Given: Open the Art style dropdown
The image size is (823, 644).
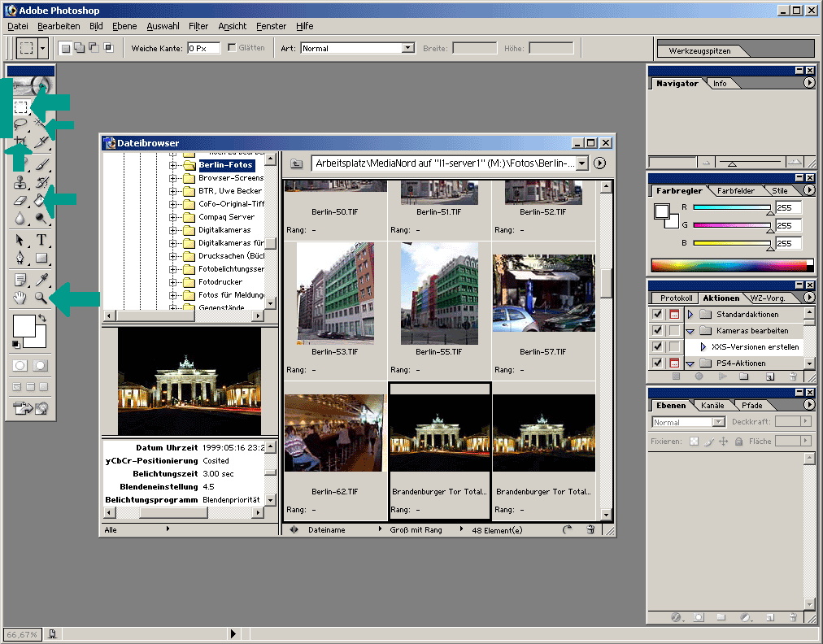Looking at the screenshot, I should [408, 49].
